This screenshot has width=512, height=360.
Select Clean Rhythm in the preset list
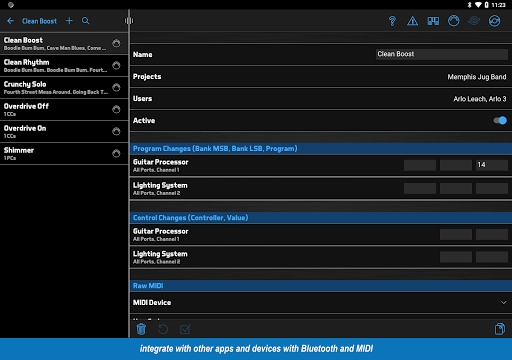64,66
